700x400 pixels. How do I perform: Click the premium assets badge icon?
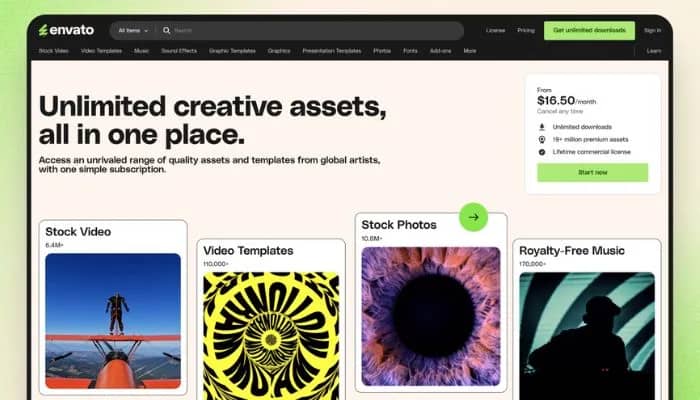542,139
